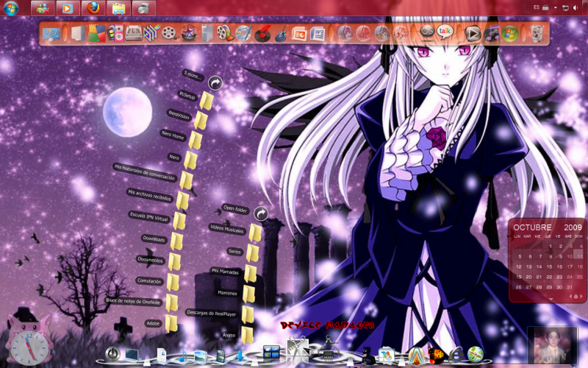Viewport: 588px width, 368px height.
Task: Open the dark play button dock icon
Action: pyautogui.click(x=473, y=33)
